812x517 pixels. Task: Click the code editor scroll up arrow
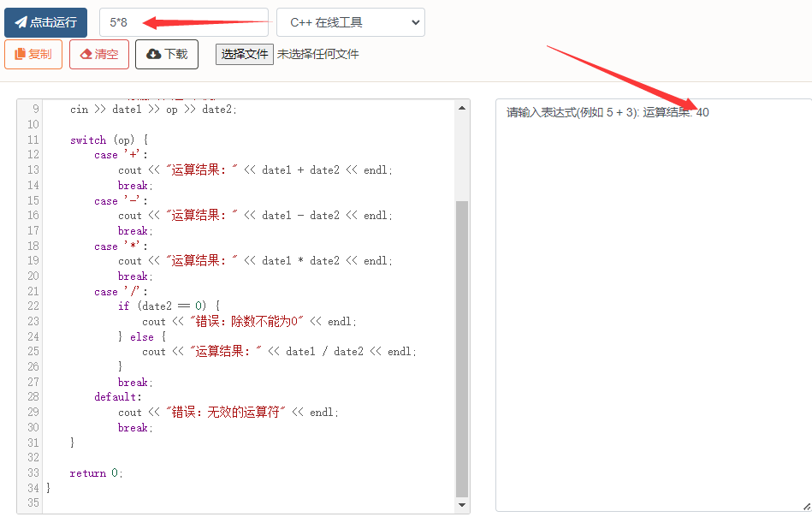[462, 108]
